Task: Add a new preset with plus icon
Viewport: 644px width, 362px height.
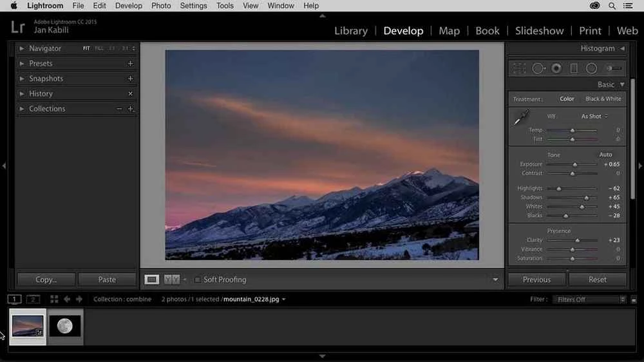Action: click(x=130, y=63)
